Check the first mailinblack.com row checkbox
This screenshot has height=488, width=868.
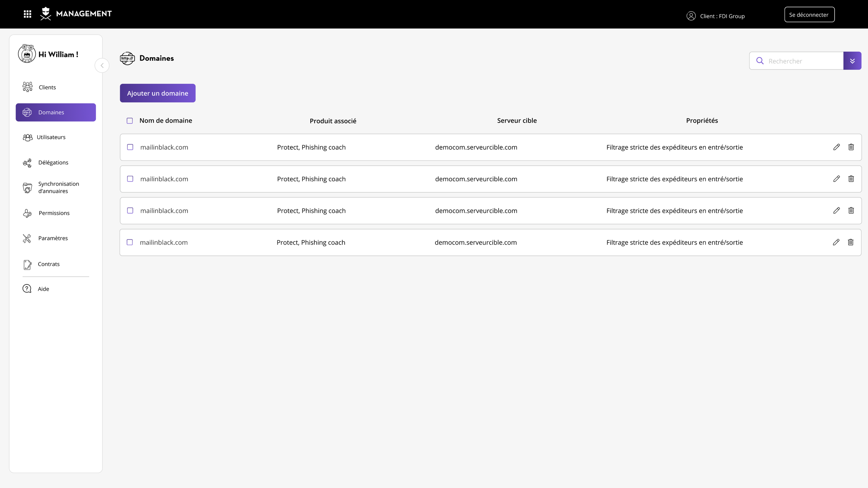(130, 147)
